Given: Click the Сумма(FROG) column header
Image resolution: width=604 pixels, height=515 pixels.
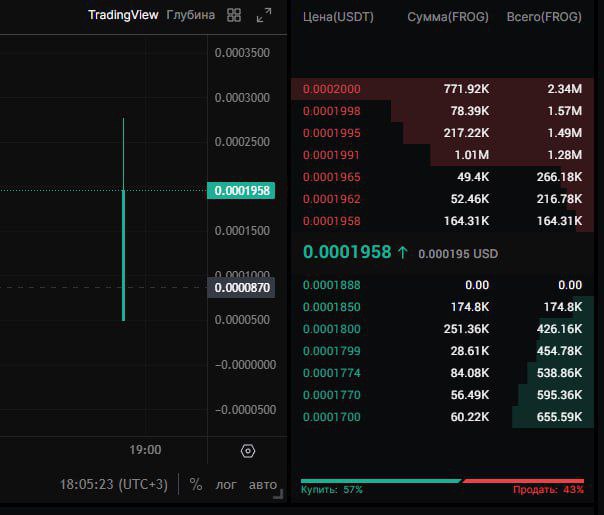Looking at the screenshot, I should [448, 17].
